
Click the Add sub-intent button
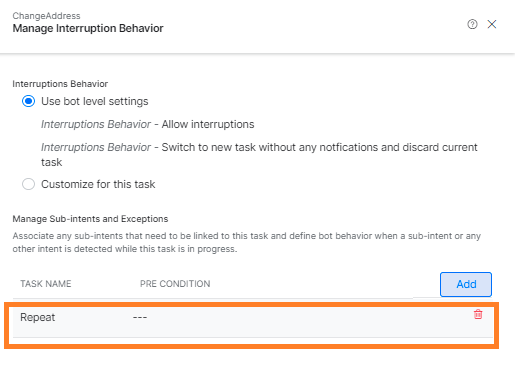click(466, 284)
